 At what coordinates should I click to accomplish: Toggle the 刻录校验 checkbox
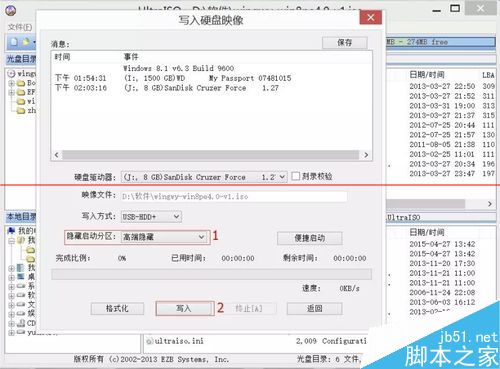click(295, 176)
